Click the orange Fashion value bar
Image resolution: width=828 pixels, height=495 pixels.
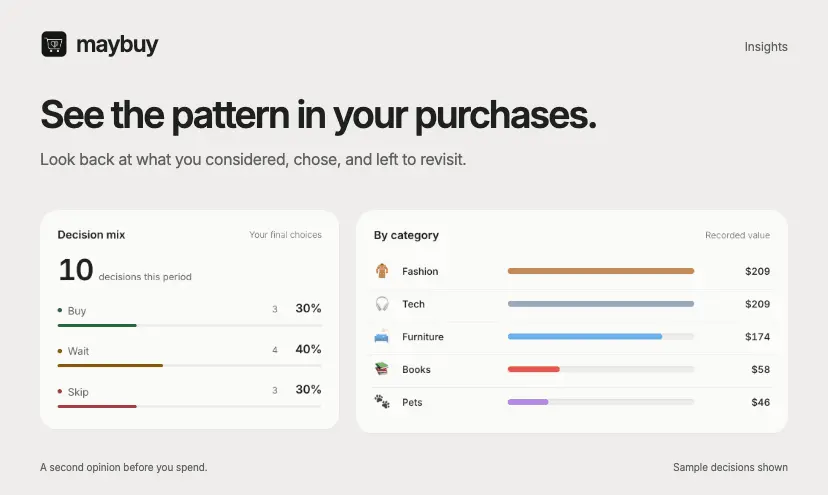click(x=601, y=271)
